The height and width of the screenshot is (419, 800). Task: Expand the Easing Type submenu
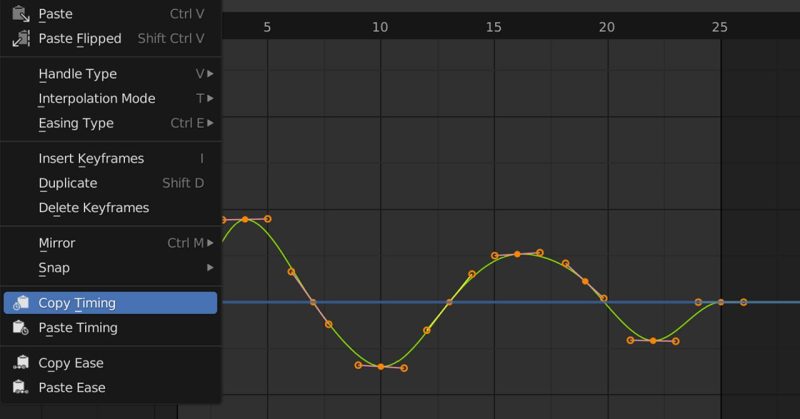click(x=110, y=123)
